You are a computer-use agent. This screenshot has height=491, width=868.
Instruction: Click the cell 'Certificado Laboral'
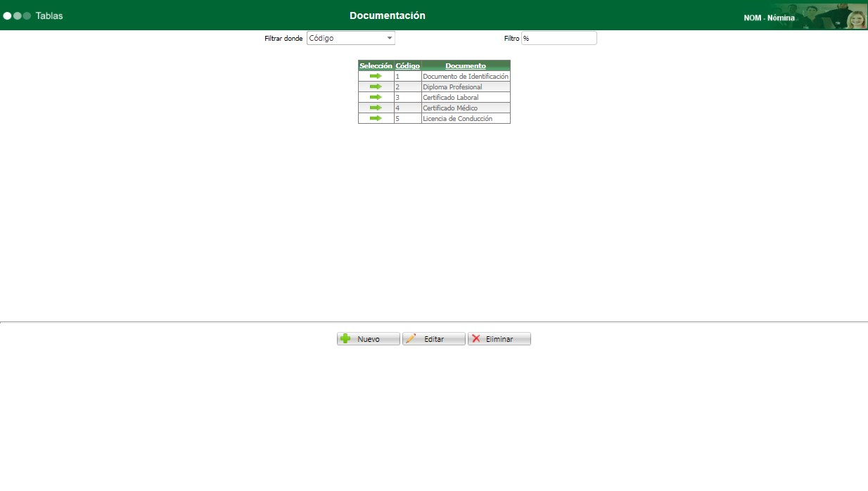click(466, 97)
